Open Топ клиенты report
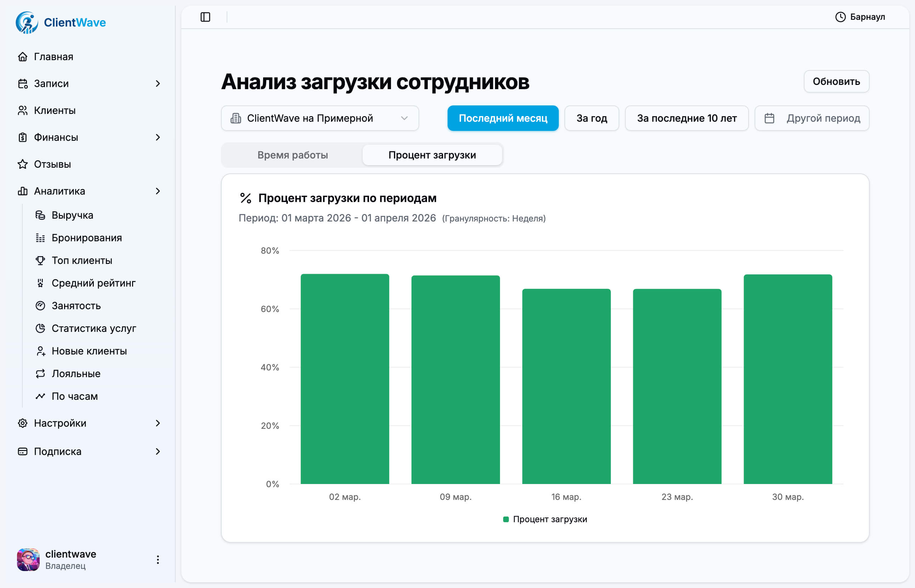This screenshot has width=915, height=588. 81,260
